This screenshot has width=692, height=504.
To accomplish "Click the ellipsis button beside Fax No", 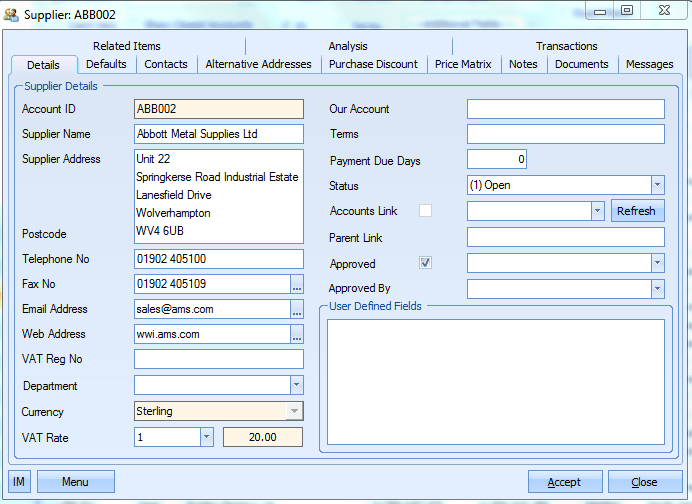I will point(296,284).
